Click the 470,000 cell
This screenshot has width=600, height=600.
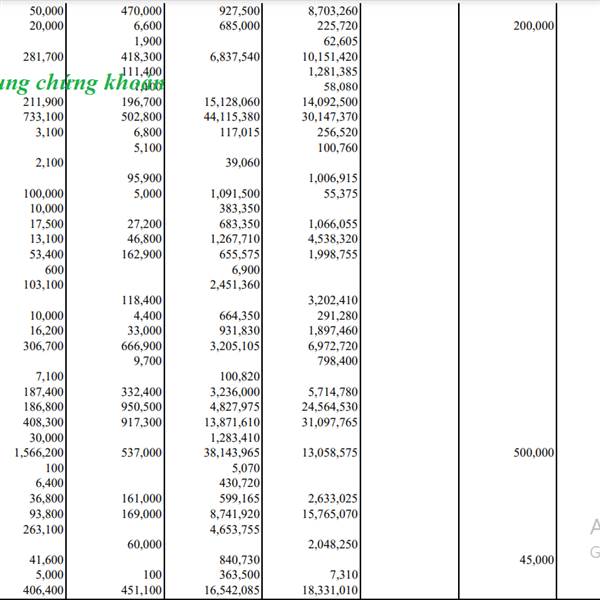tap(141, 11)
